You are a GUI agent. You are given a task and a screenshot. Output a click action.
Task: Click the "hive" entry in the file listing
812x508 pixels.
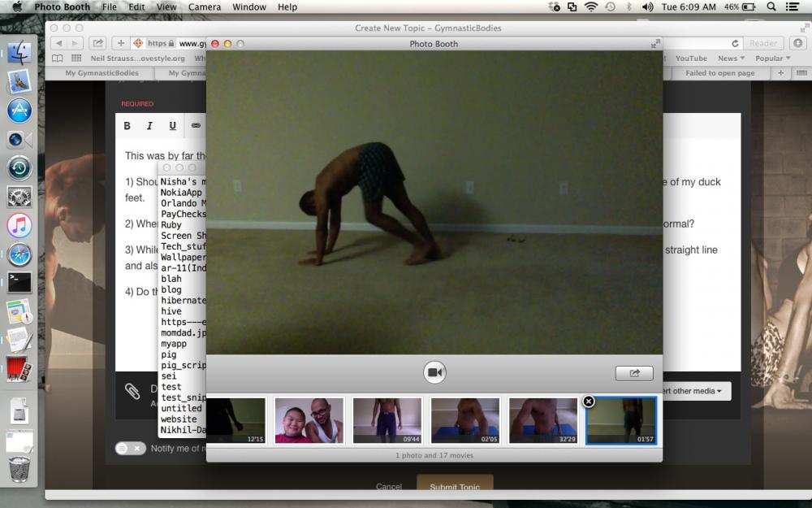[171, 311]
